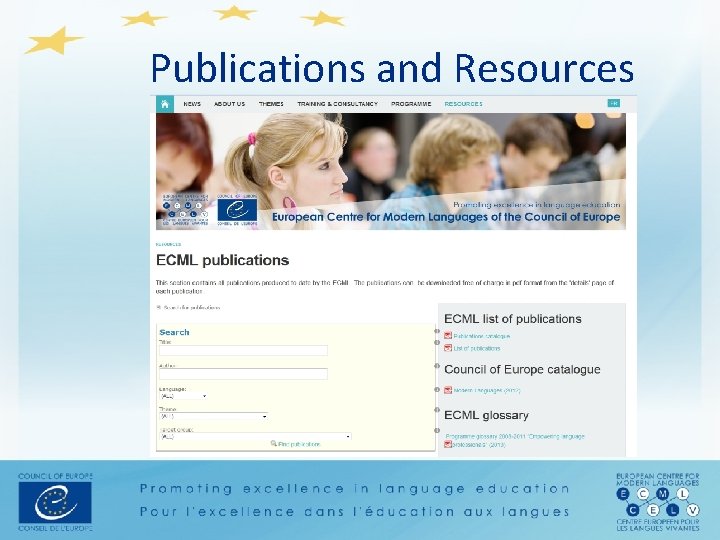This screenshot has width=720, height=540.
Task: Collapse the Search for publications section
Action: (159, 308)
